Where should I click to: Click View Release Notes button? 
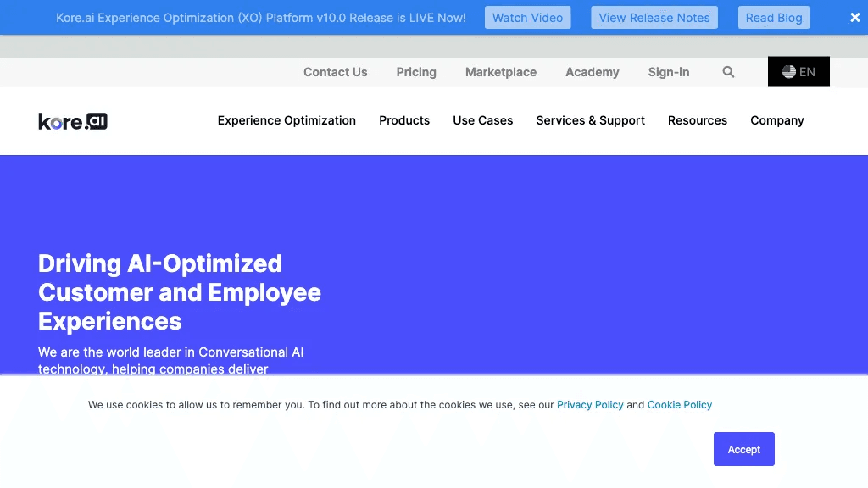coord(654,18)
